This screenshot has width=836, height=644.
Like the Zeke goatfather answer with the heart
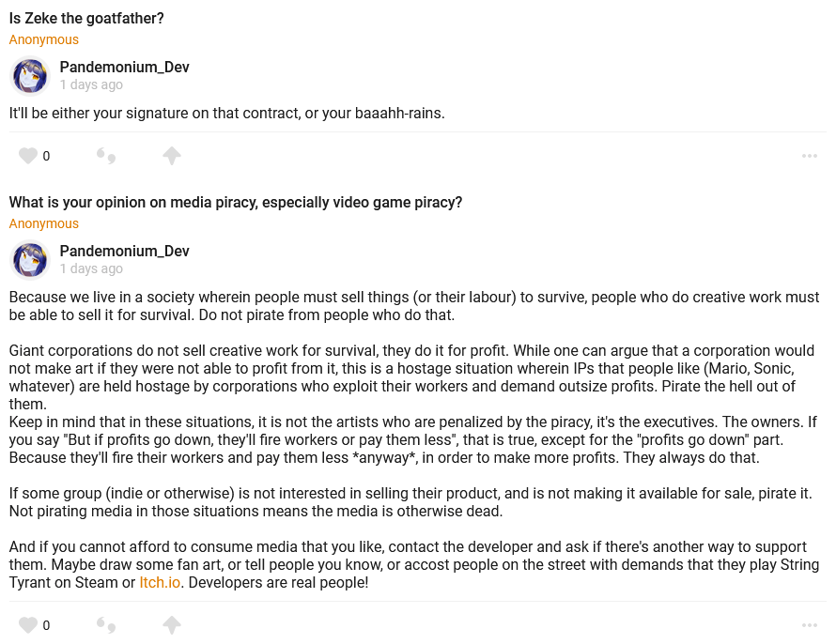click(28, 156)
